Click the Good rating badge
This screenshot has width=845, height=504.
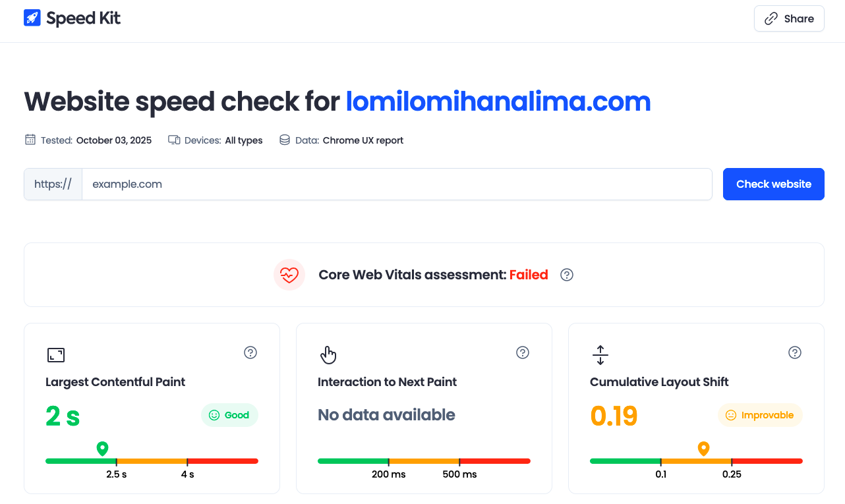229,415
